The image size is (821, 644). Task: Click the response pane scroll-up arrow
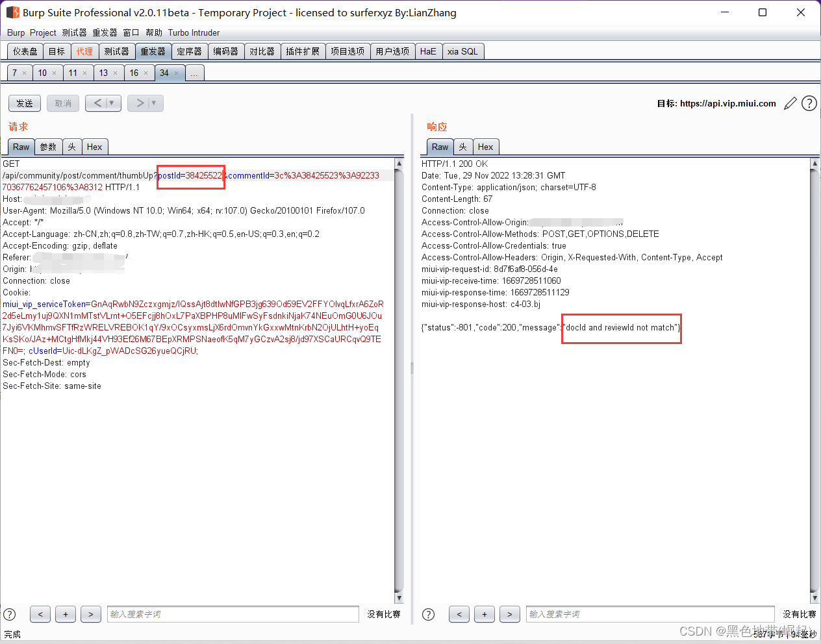(x=815, y=164)
